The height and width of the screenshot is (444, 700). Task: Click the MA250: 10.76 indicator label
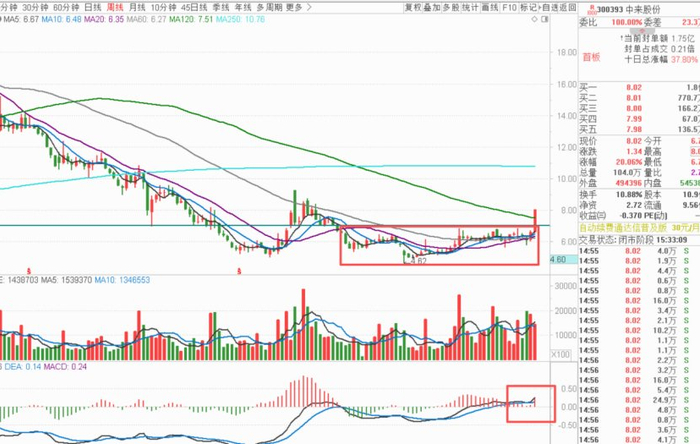click(x=240, y=19)
